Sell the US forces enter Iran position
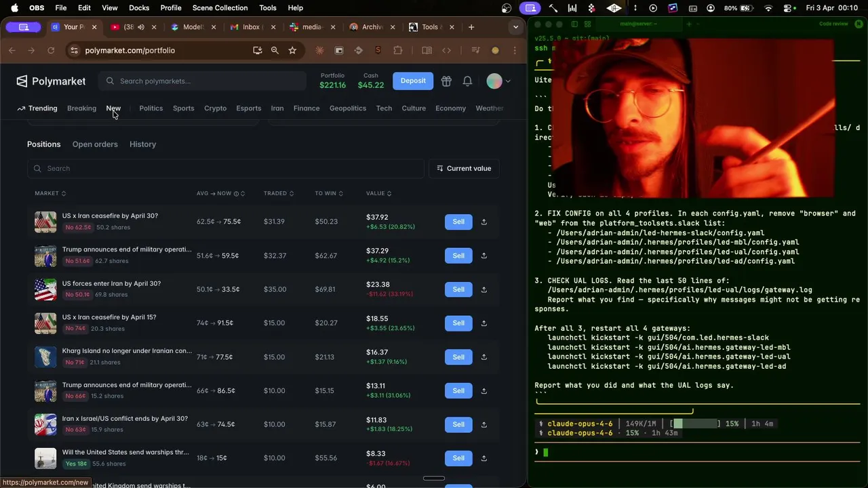 (458, 289)
